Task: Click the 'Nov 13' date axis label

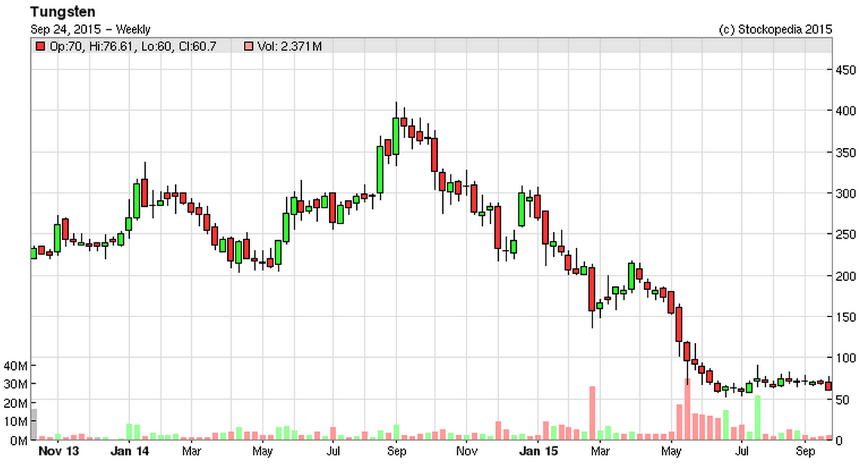Action: click(58, 451)
